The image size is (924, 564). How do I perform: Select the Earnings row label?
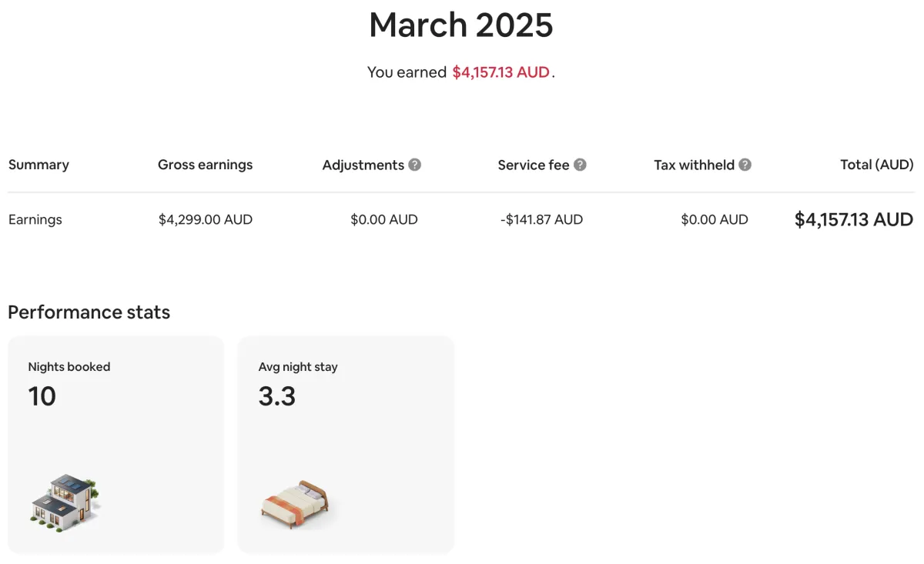click(35, 219)
